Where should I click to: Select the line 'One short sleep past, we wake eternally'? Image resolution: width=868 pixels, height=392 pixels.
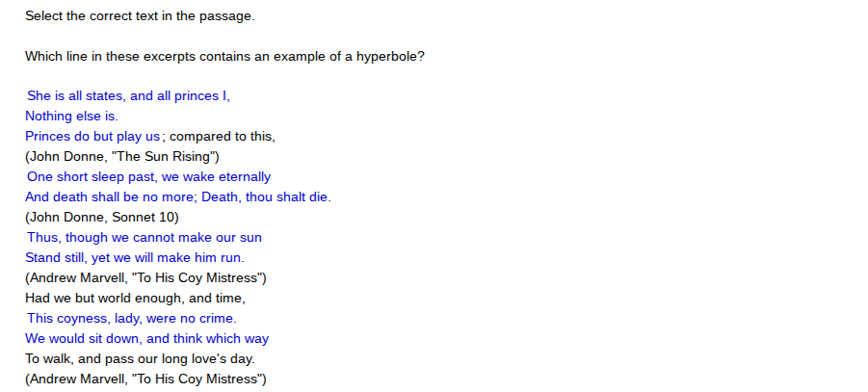pos(149,176)
